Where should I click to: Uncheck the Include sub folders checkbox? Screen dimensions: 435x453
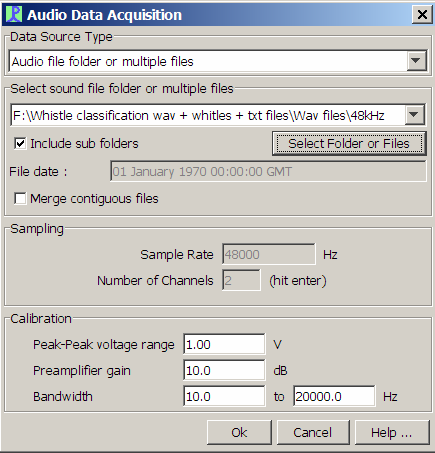coord(20,144)
